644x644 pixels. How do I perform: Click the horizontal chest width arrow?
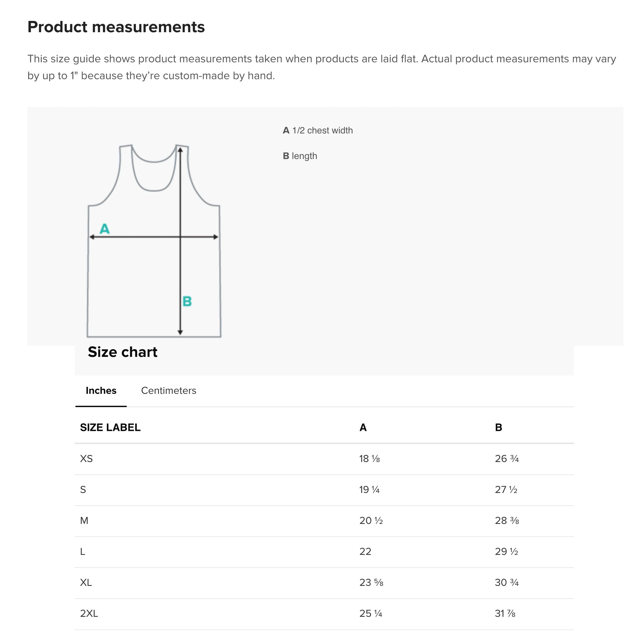click(x=154, y=237)
